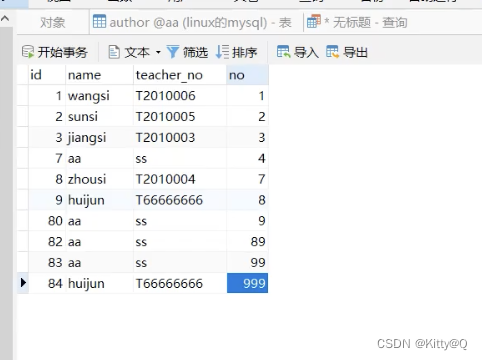Select ss teacher_no in row id 80
This screenshot has height=360, width=482.
click(x=180, y=221)
